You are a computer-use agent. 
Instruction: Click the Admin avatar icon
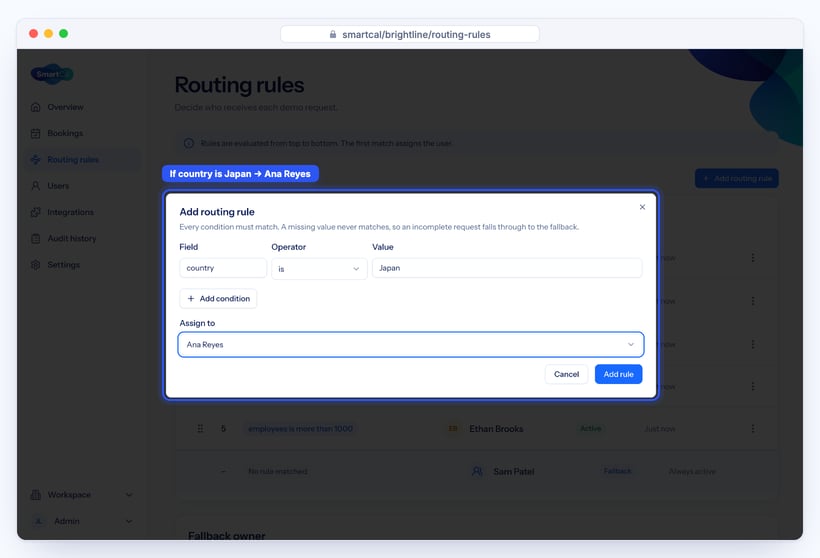(x=38, y=521)
